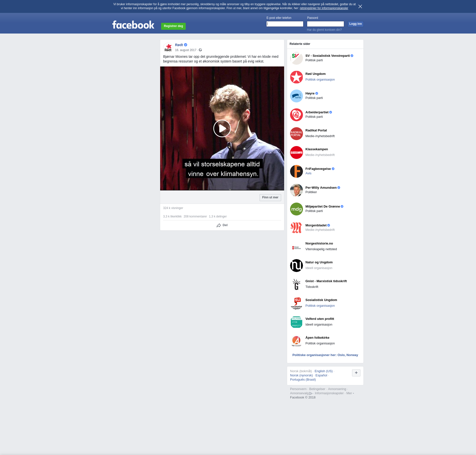
Task: Open Morgenbladet page name link
Action: [316, 225]
